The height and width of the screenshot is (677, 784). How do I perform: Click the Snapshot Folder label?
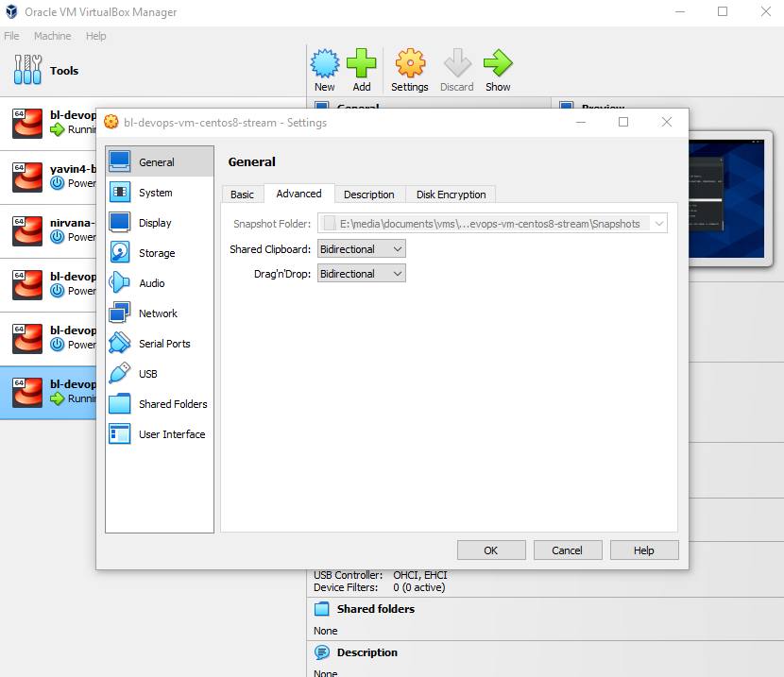(x=272, y=224)
